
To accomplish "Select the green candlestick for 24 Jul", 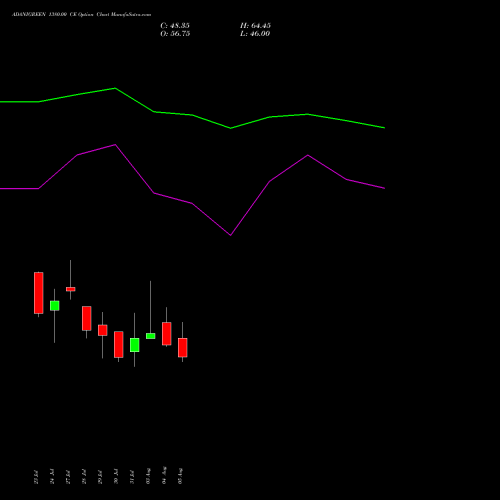I will pos(55,306).
